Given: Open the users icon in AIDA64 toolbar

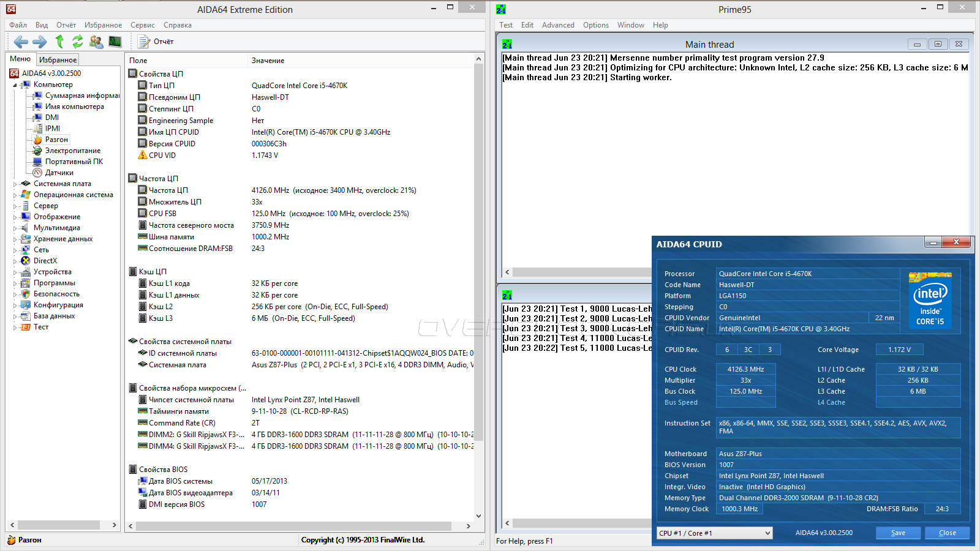Looking at the screenshot, I should click(96, 42).
